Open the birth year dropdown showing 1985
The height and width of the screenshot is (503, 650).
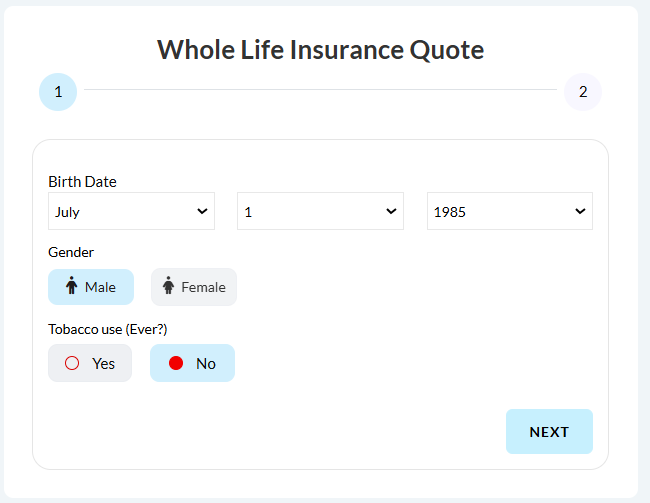click(x=510, y=211)
